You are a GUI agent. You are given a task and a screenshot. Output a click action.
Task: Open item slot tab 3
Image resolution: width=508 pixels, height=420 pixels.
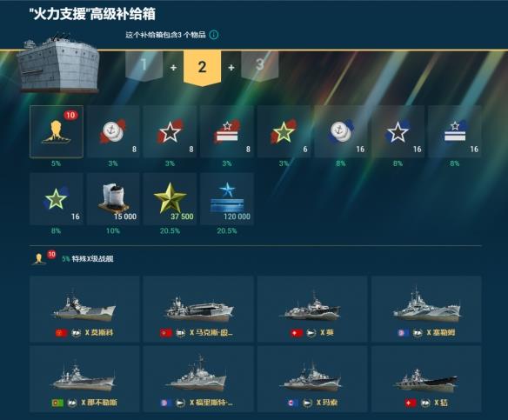(260, 65)
